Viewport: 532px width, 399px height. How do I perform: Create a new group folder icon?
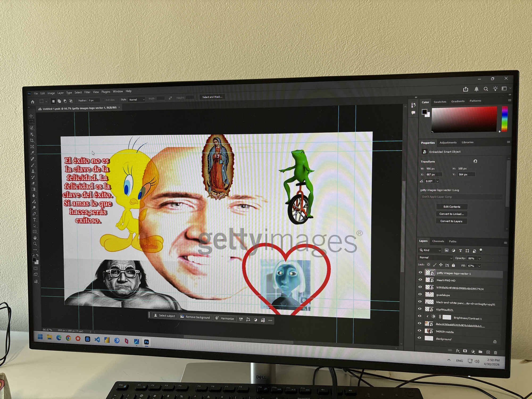coord(480,352)
